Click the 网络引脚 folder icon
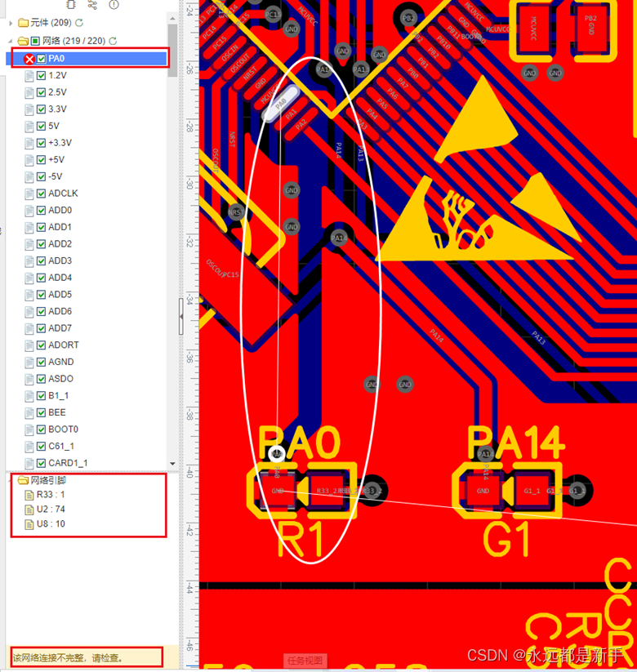Image resolution: width=637 pixels, height=672 pixels. [23, 480]
